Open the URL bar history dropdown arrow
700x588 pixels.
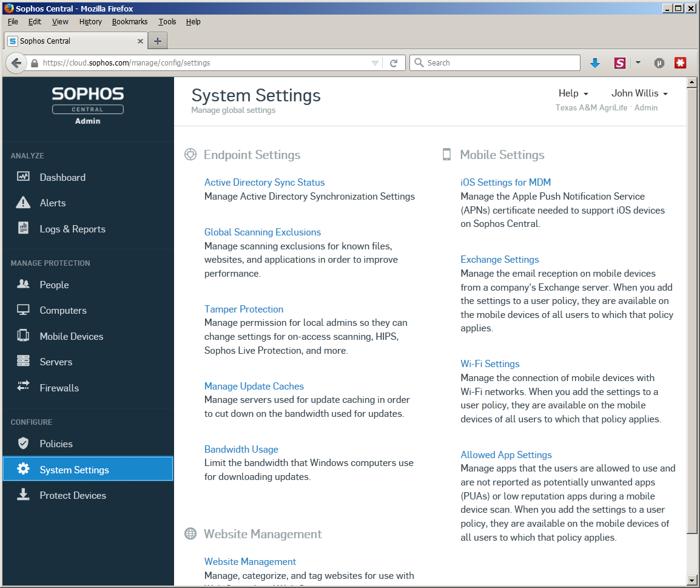(375, 63)
